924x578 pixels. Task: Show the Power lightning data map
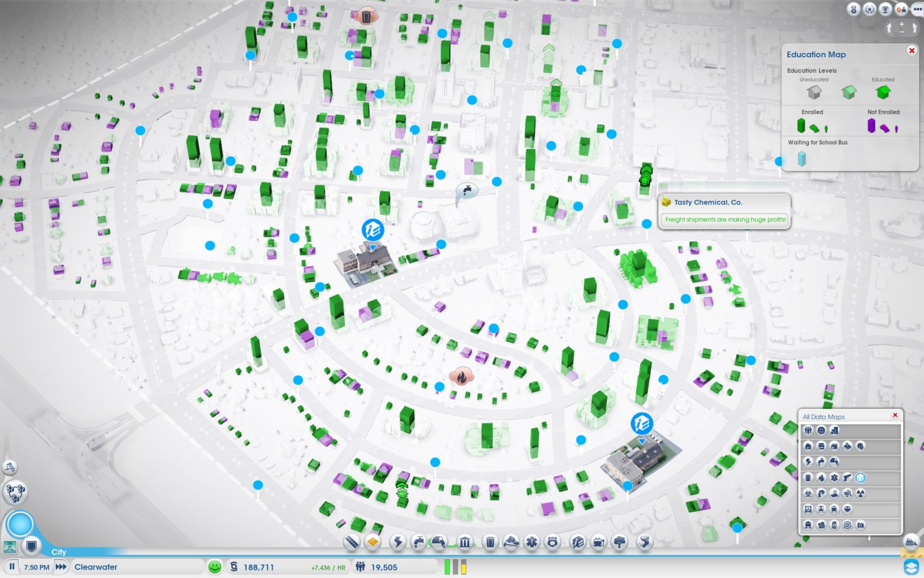tap(808, 461)
